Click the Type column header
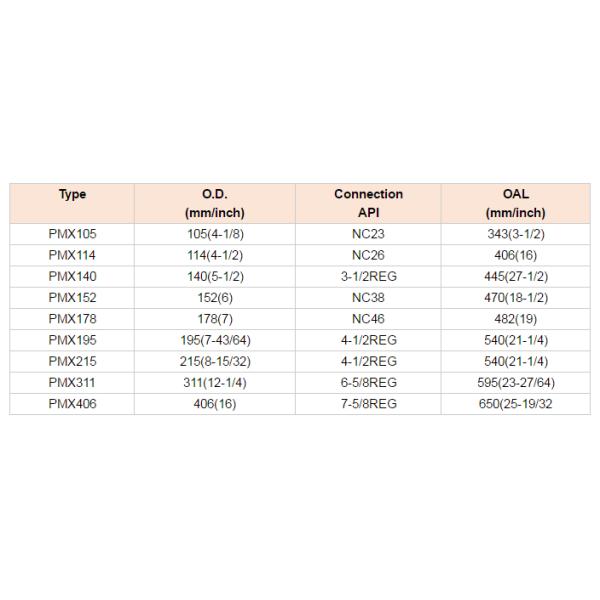 point(72,194)
